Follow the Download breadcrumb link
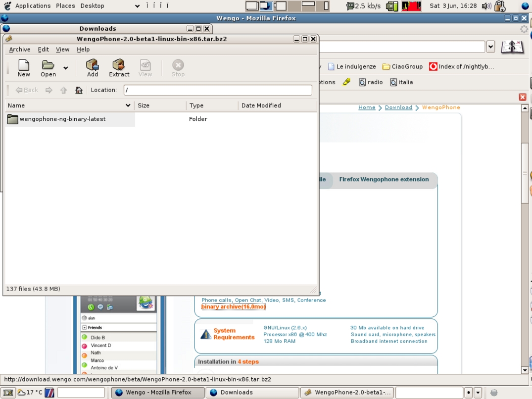This screenshot has height=399, width=532. [x=398, y=107]
